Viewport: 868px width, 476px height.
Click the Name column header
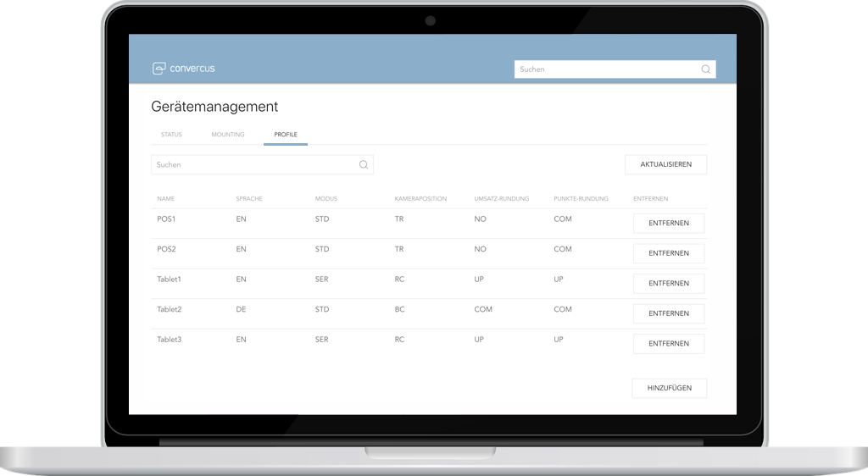165,198
